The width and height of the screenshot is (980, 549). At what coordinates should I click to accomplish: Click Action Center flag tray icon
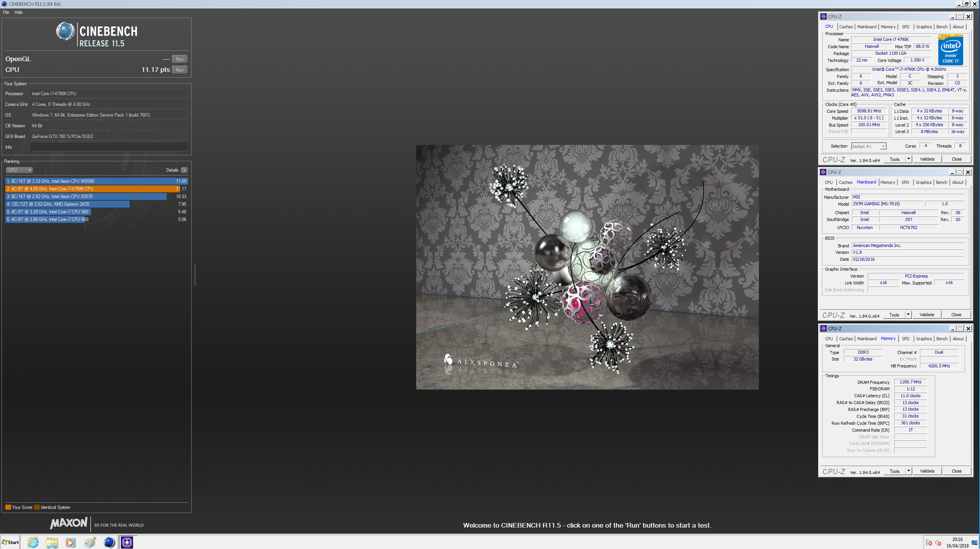click(929, 543)
